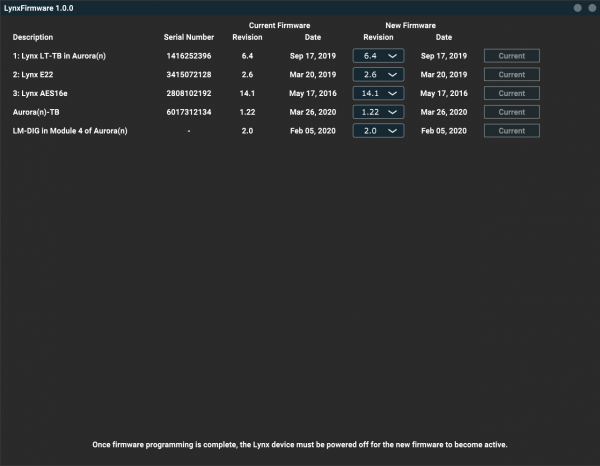The height and width of the screenshot is (466, 600).
Task: Click Current button in Aurora(n)-TB row
Action: click(x=512, y=112)
